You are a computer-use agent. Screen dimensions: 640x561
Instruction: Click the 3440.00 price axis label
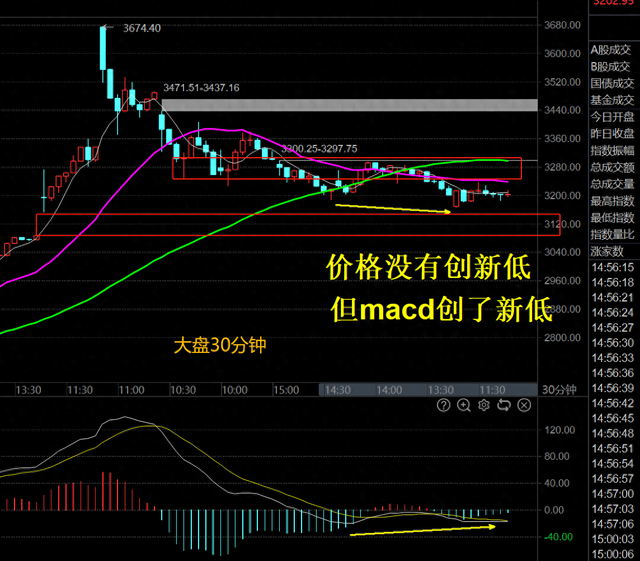[562, 110]
